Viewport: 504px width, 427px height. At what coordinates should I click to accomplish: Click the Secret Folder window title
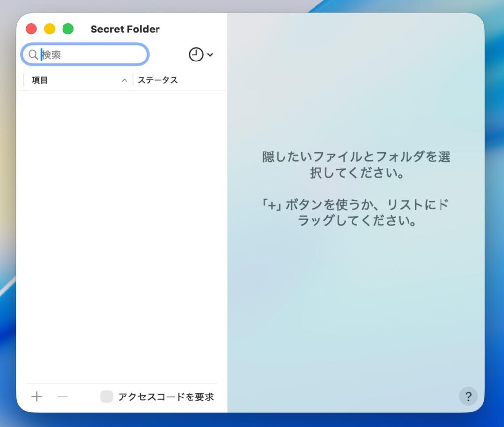(125, 29)
